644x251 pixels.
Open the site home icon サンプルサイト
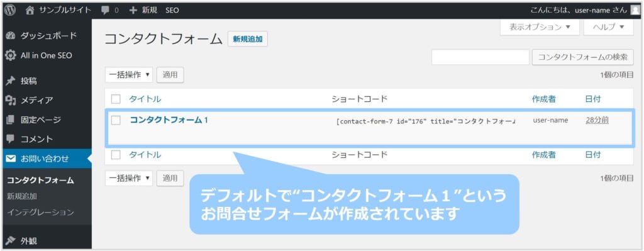30,11
